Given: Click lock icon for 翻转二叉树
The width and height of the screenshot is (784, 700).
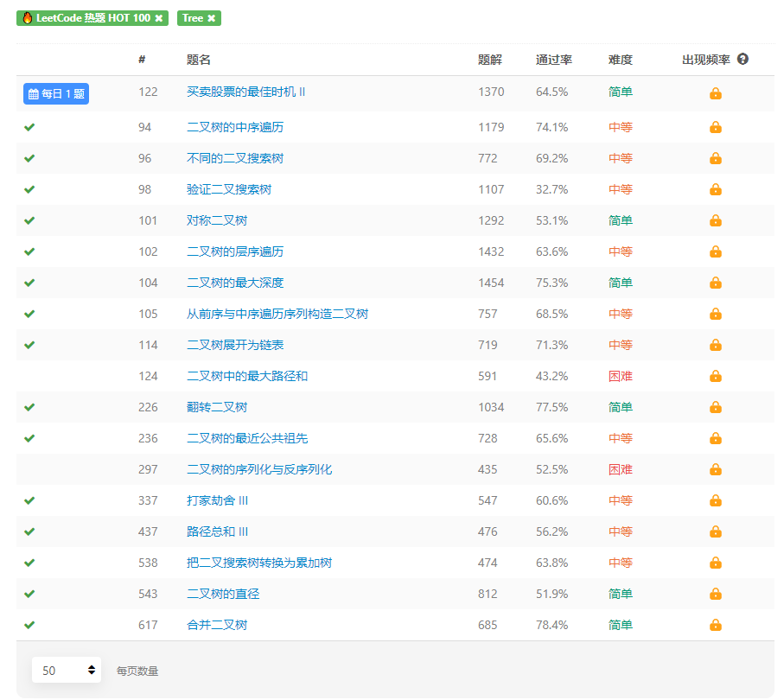Looking at the screenshot, I should (716, 408).
